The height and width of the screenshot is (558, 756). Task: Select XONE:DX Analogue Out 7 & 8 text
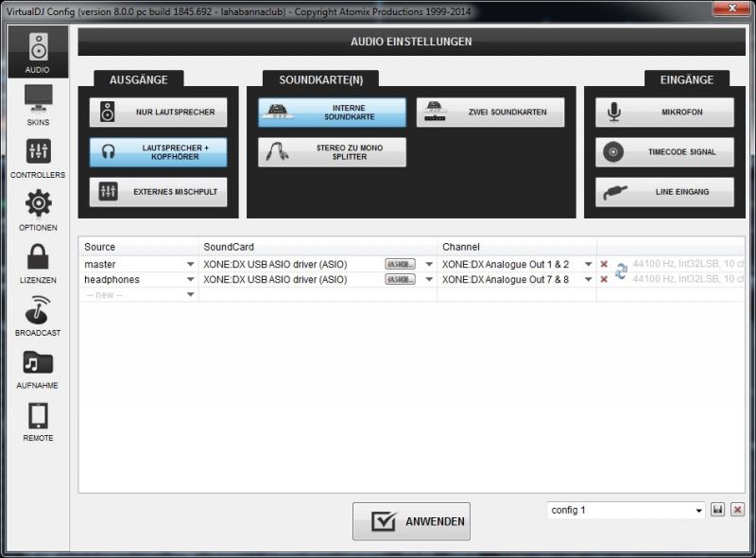coord(506,280)
